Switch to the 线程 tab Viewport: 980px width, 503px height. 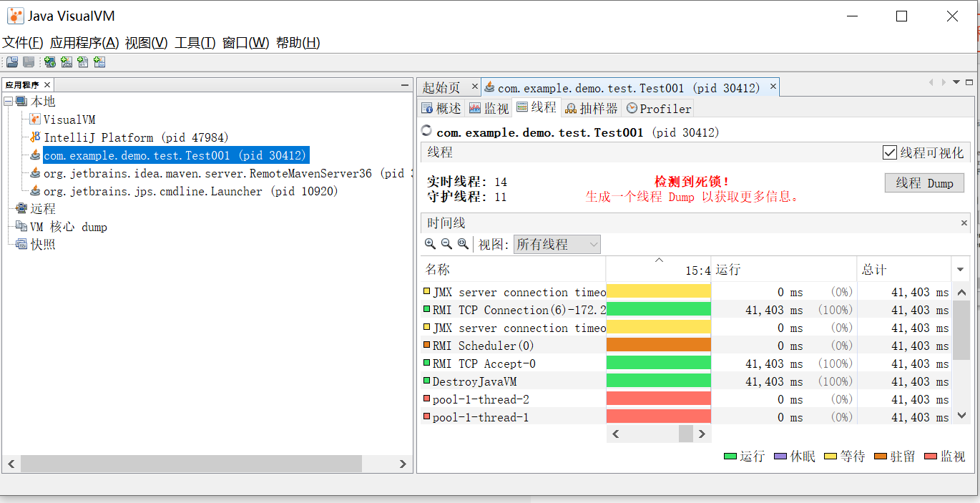pos(536,107)
